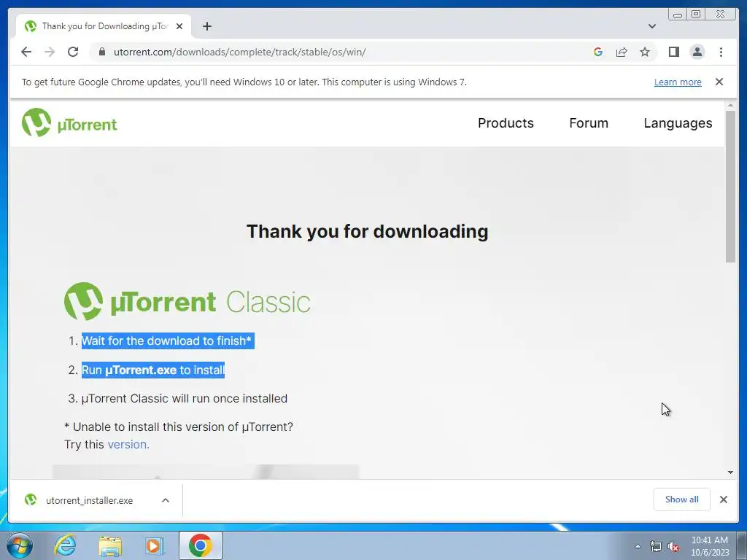Open Chrome three-dot menu
Image resolution: width=747 pixels, height=560 pixels.
click(x=721, y=52)
